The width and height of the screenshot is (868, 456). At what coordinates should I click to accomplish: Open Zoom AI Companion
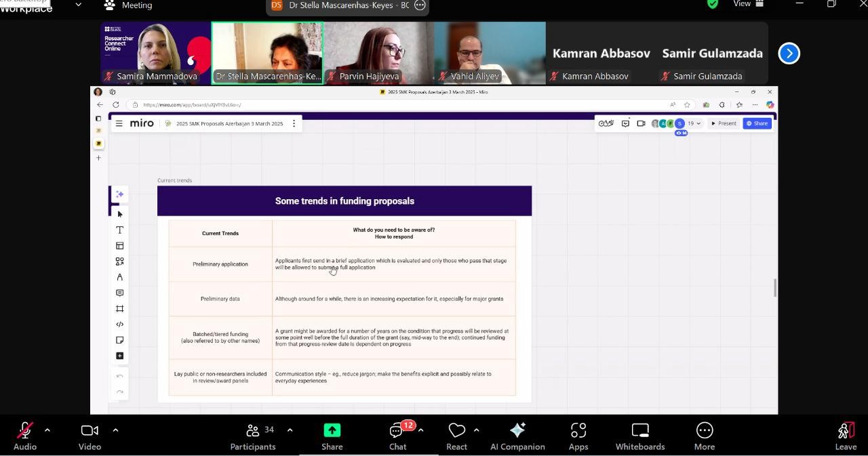point(517,436)
